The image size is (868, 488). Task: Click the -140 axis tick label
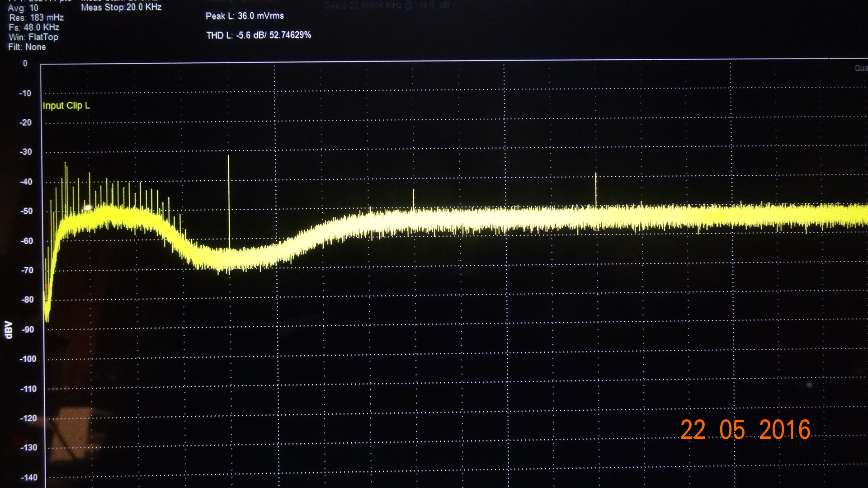click(29, 478)
